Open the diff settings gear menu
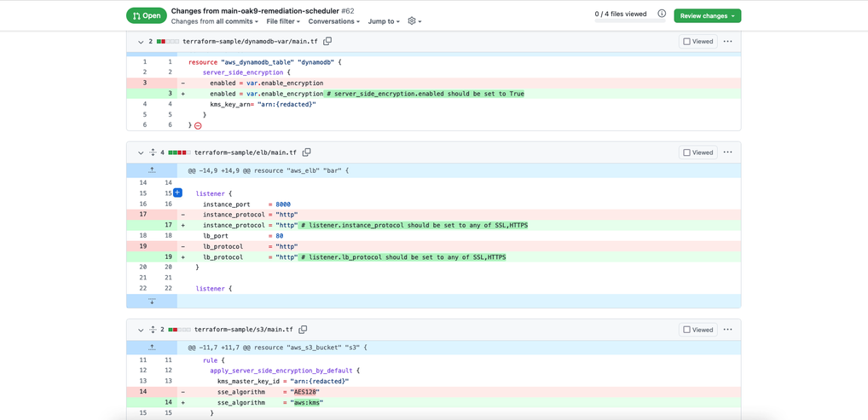Image resolution: width=868 pixels, height=420 pixels. [x=414, y=21]
